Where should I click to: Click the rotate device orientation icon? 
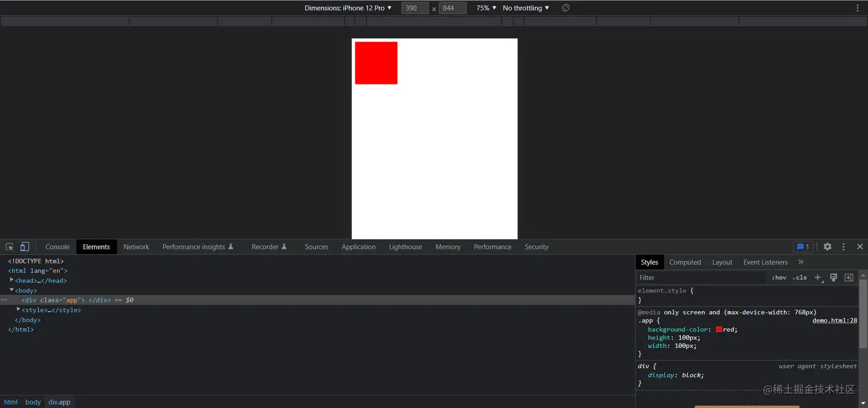[565, 8]
